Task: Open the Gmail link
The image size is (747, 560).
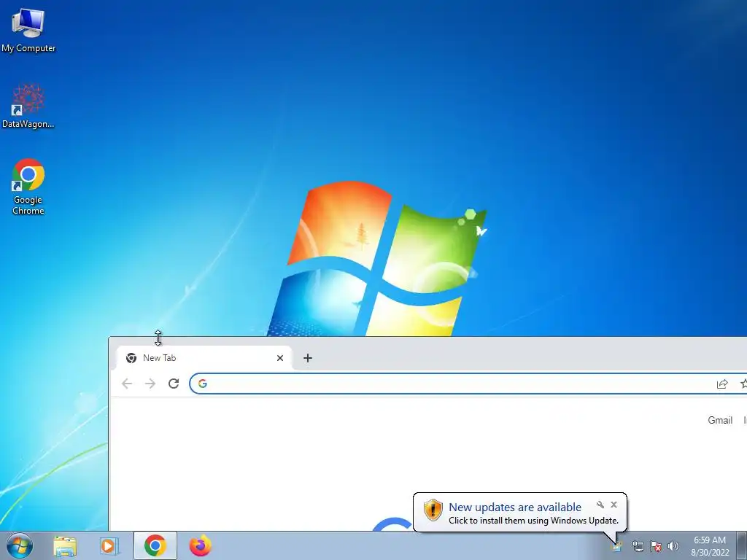Action: point(720,420)
